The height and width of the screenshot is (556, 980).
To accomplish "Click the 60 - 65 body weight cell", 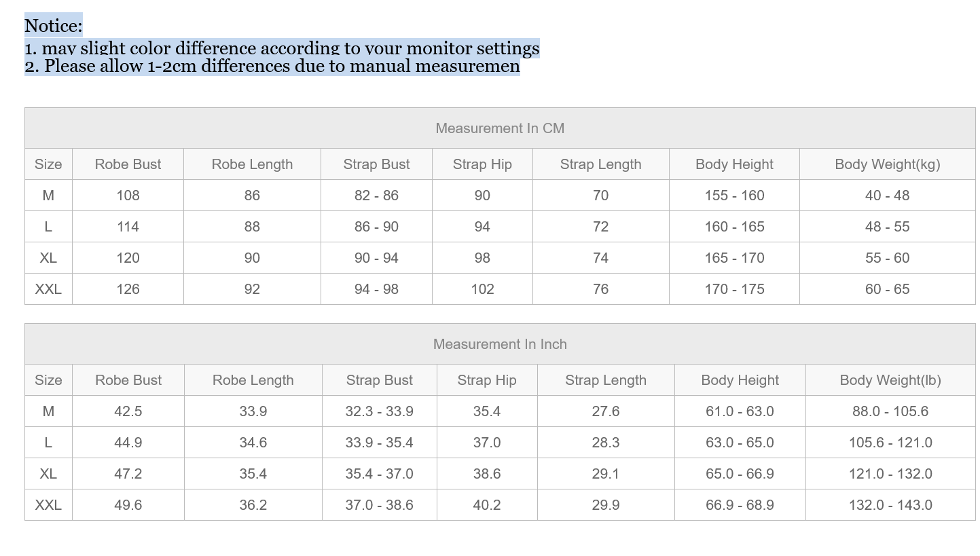I will coord(887,289).
